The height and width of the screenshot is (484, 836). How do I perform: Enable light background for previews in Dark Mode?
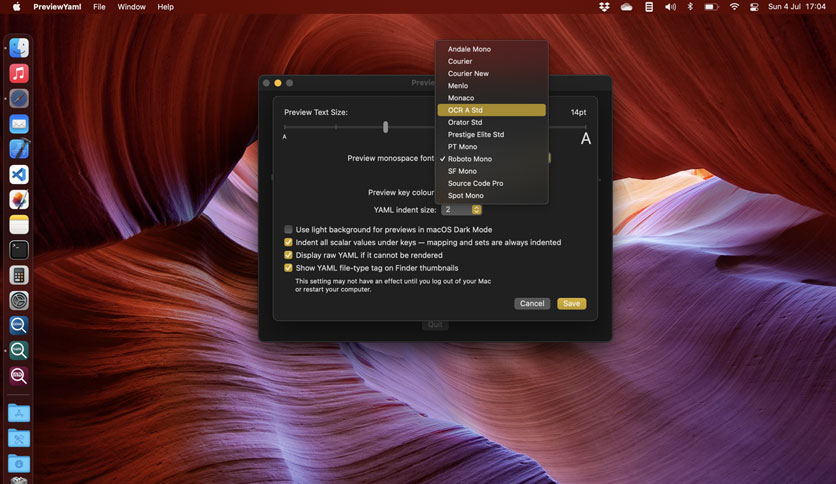tap(288, 229)
